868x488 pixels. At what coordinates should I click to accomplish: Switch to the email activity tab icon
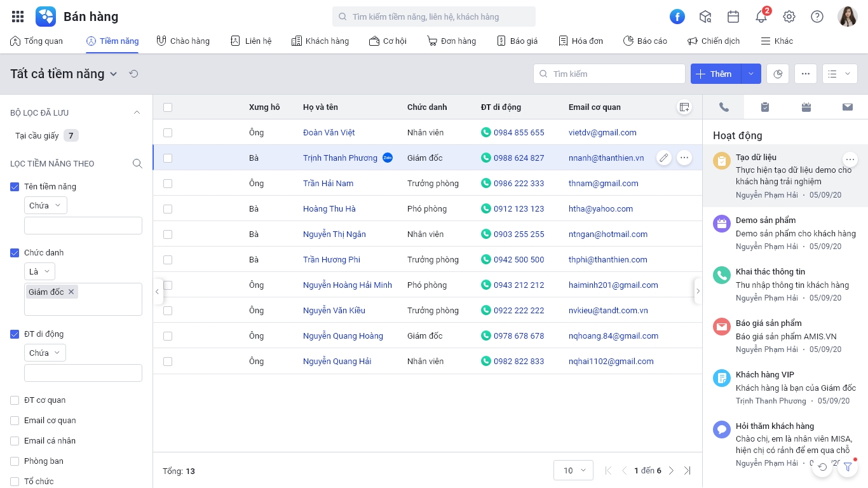(x=848, y=107)
